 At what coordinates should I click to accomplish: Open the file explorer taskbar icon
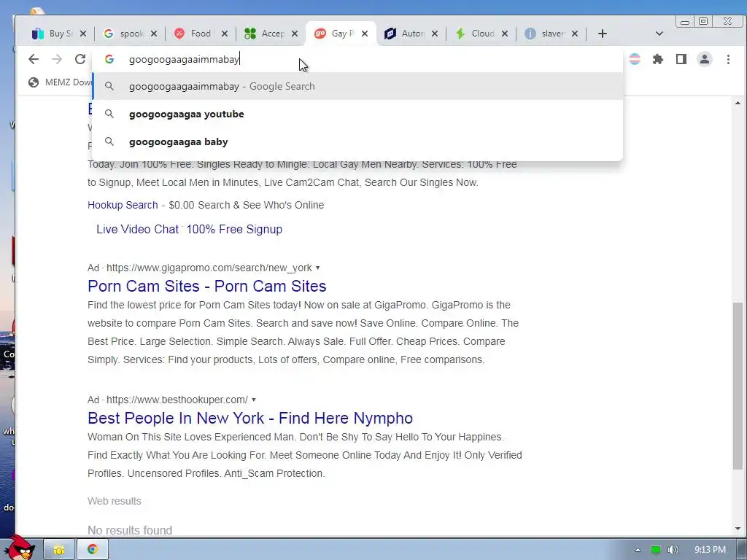59,550
